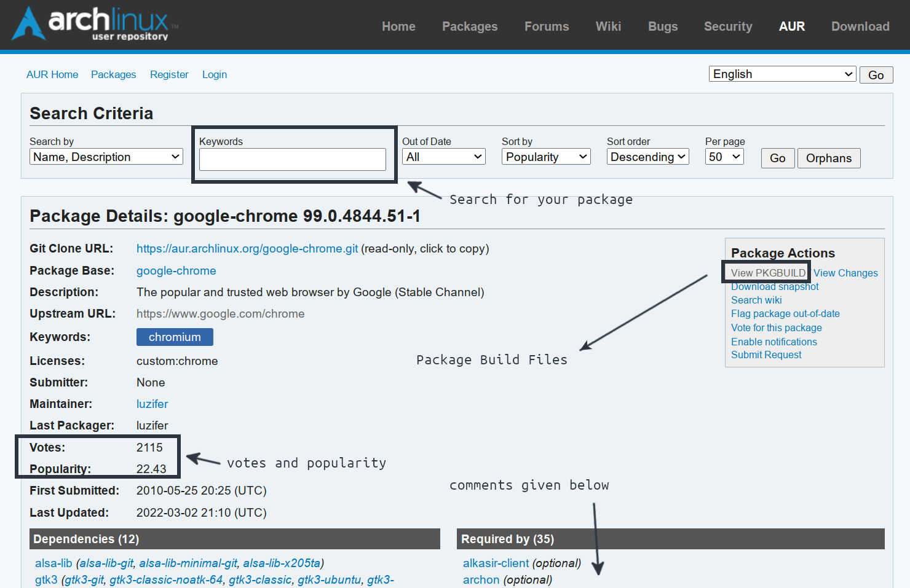Click the Orphans button
Screen dimensions: 910x588
[x=829, y=158]
